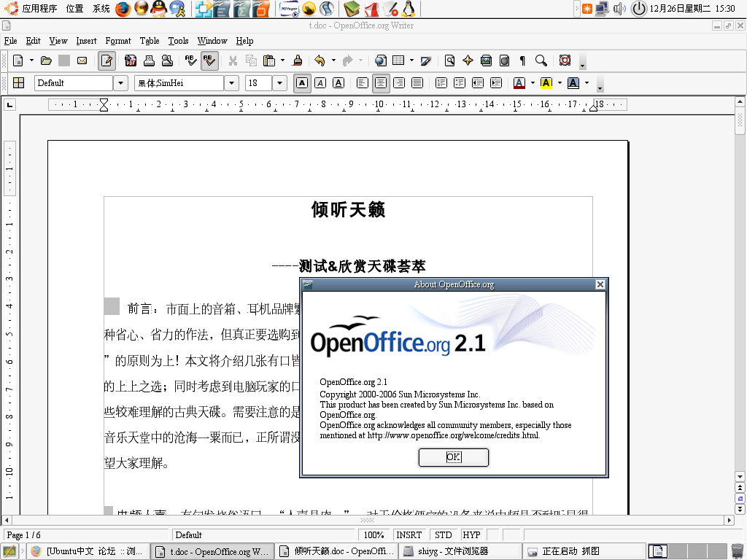Toggle Underline formatting
The height and width of the screenshot is (560, 747).
338,83
